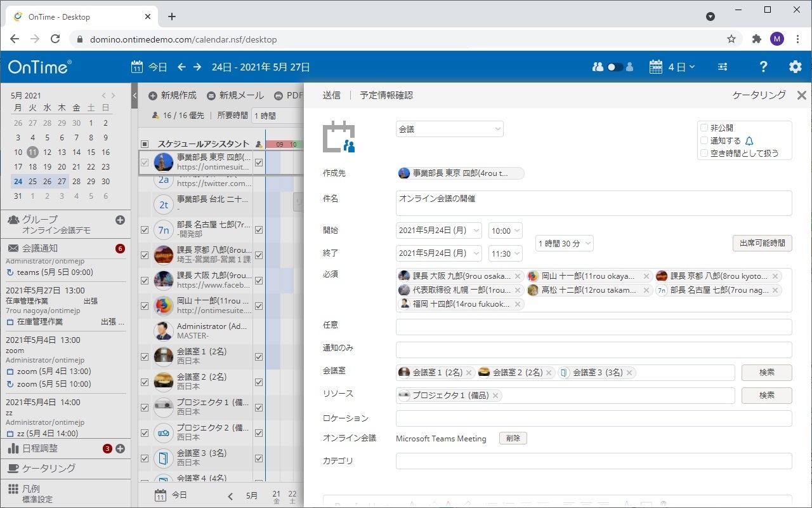Image resolution: width=812 pixels, height=508 pixels.
Task: Create new 日程調整 via its plus icon
Action: tap(119, 448)
